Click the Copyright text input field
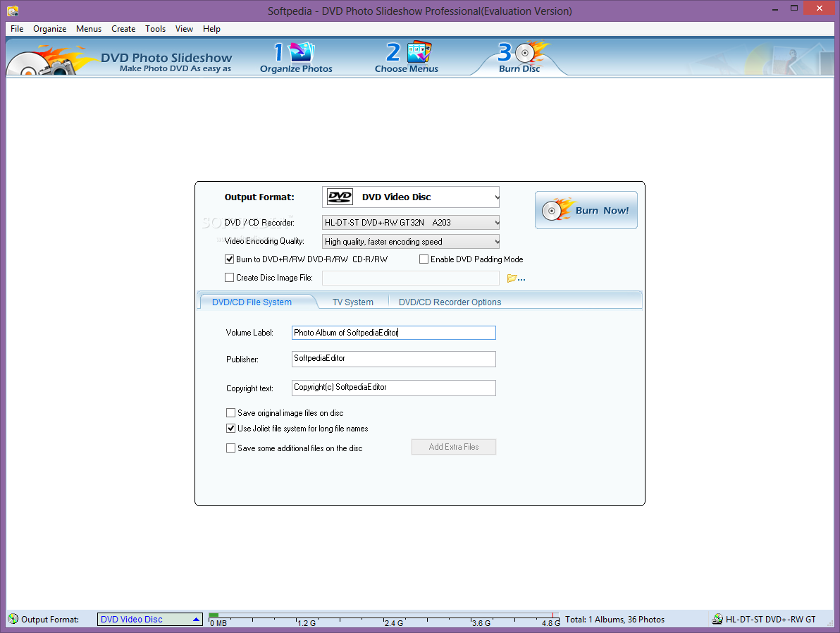This screenshot has height=633, width=840. pos(394,388)
